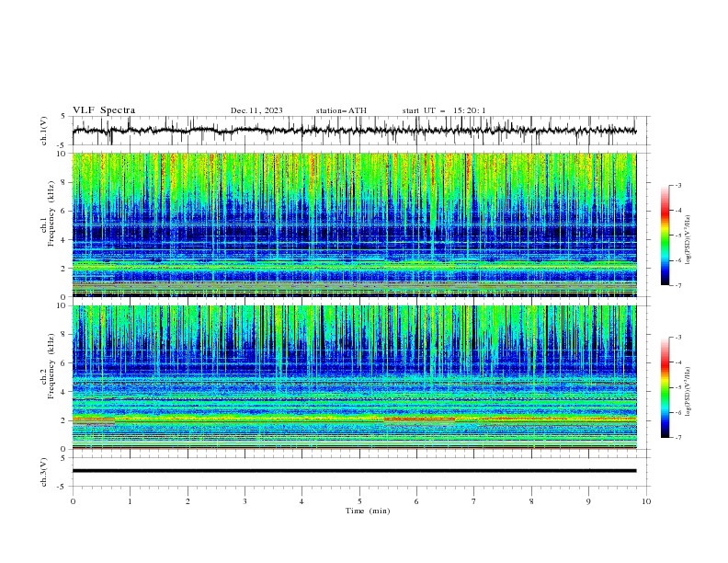Click the ch.1 "Frequency (kHz)" axis label
Viewport: 728px width, 563px height.
point(51,212)
